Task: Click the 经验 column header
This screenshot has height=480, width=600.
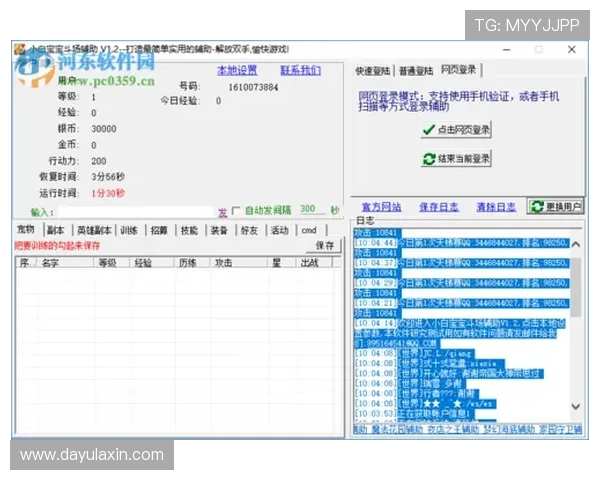Action: pyautogui.click(x=152, y=263)
